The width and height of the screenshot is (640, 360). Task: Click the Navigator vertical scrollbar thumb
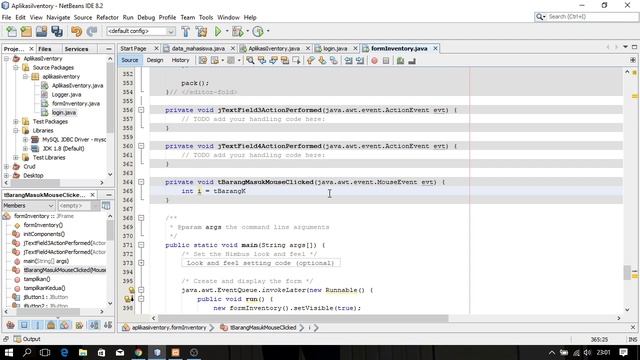(x=110, y=231)
